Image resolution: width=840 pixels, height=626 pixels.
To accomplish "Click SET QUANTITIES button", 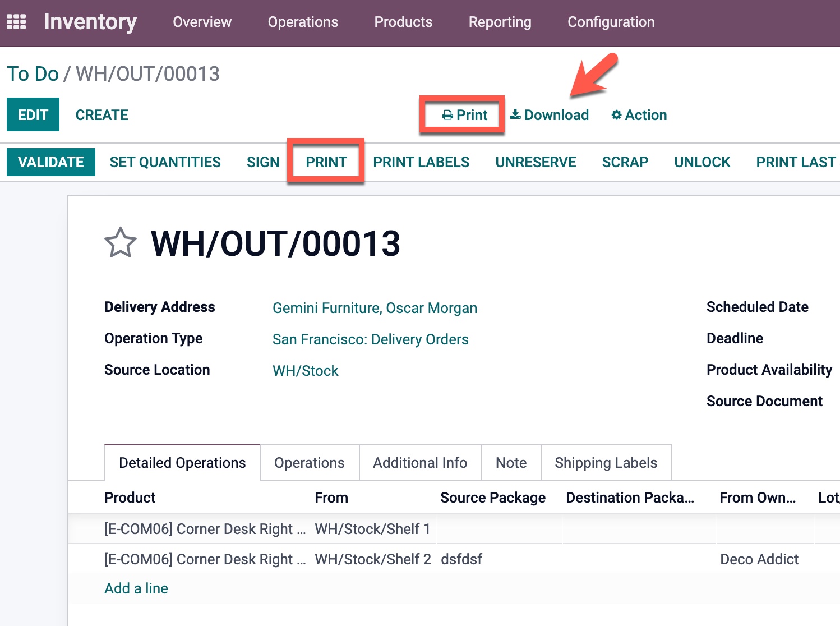I will click(165, 162).
